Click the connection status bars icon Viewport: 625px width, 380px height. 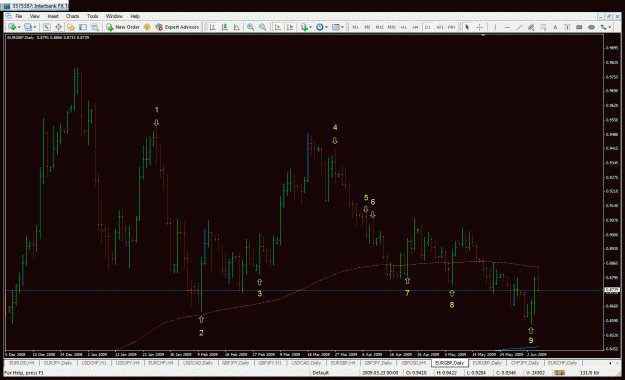(560, 373)
